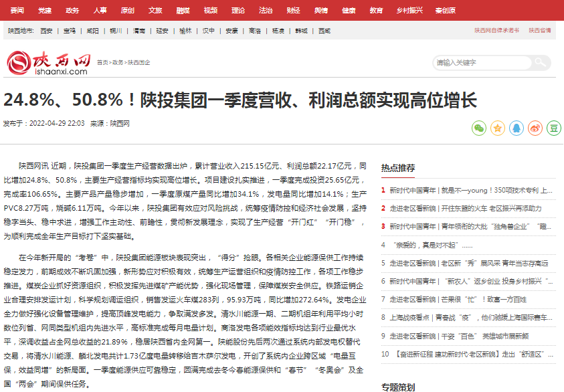Open the 视频 navigation tab

[211, 11]
